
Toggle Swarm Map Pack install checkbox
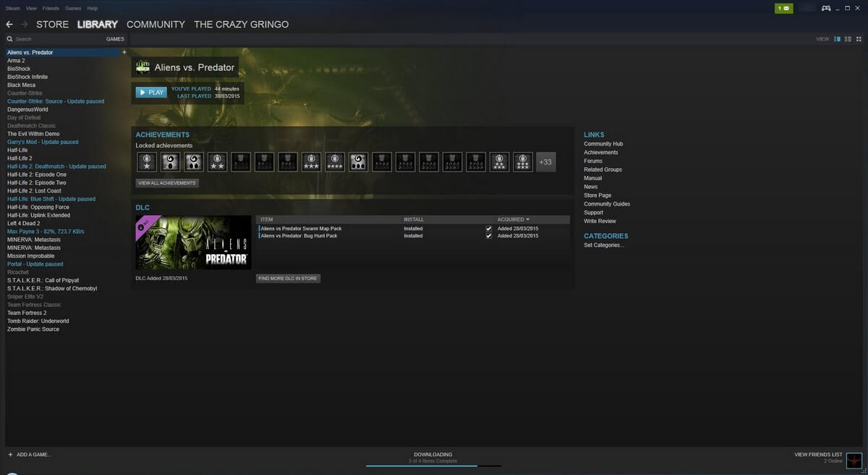[x=489, y=229]
